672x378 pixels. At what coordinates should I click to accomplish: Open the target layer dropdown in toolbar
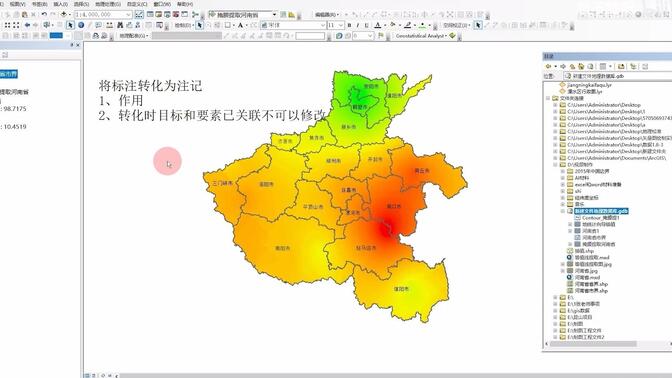pyautogui.click(x=274, y=15)
